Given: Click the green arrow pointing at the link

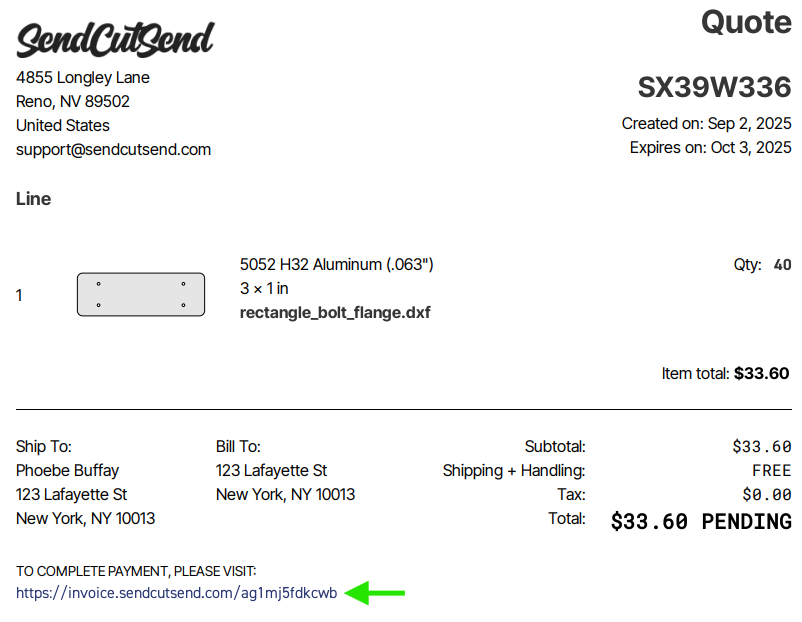Looking at the screenshot, I should [x=375, y=593].
